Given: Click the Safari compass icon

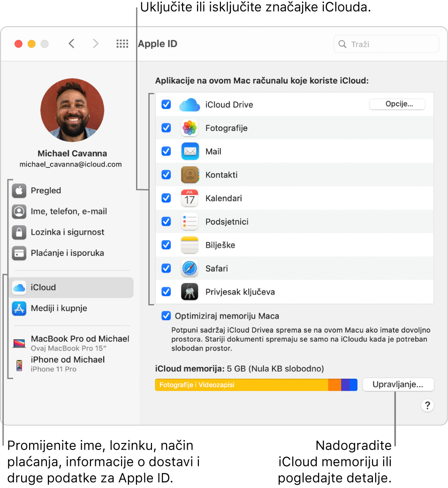Looking at the screenshot, I should pyautogui.click(x=190, y=268).
